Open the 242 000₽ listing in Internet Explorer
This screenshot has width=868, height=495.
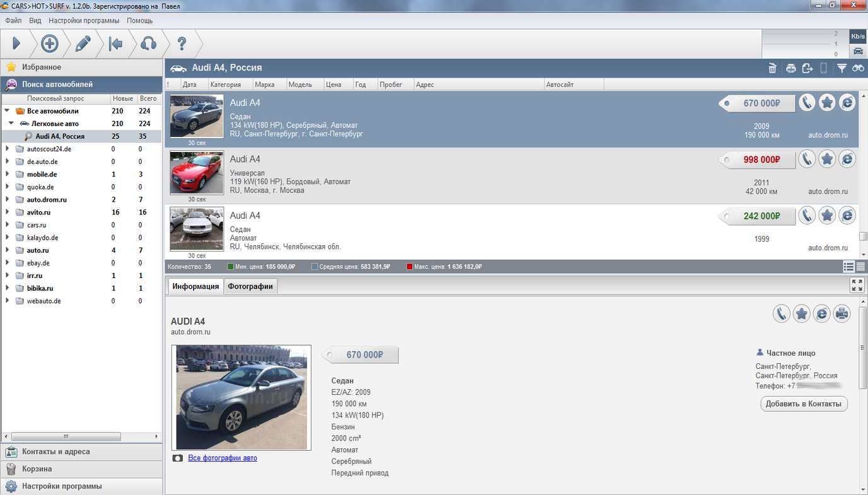click(x=847, y=216)
